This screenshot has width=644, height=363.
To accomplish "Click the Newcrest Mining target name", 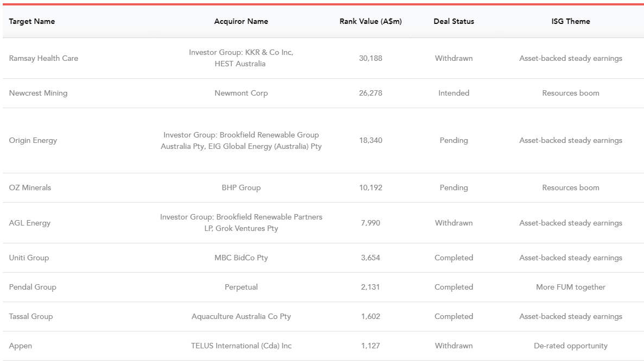I will pos(38,93).
